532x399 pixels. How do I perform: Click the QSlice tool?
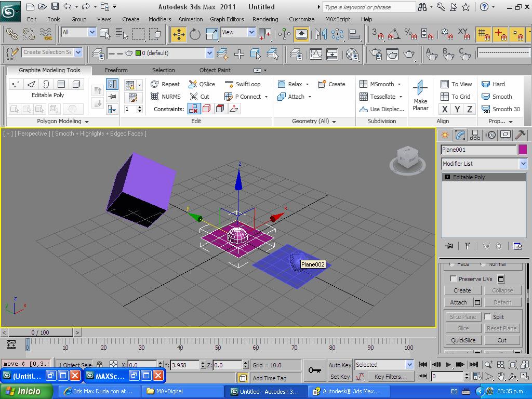[202, 84]
